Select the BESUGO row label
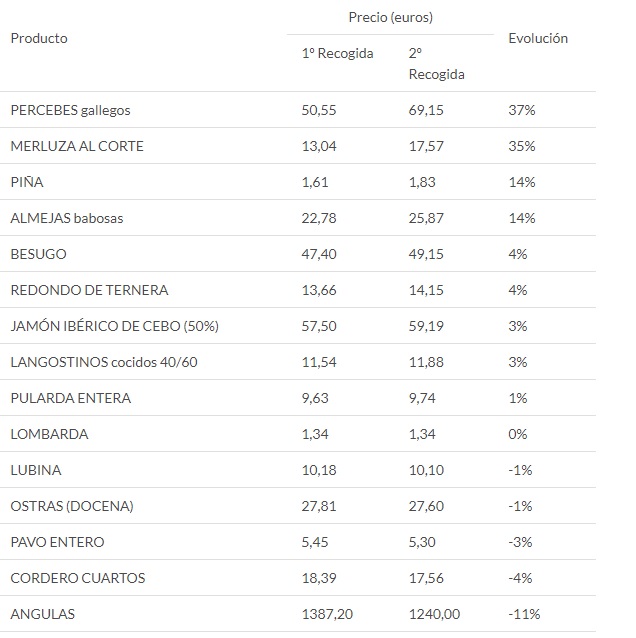636x638 pixels. point(38,254)
